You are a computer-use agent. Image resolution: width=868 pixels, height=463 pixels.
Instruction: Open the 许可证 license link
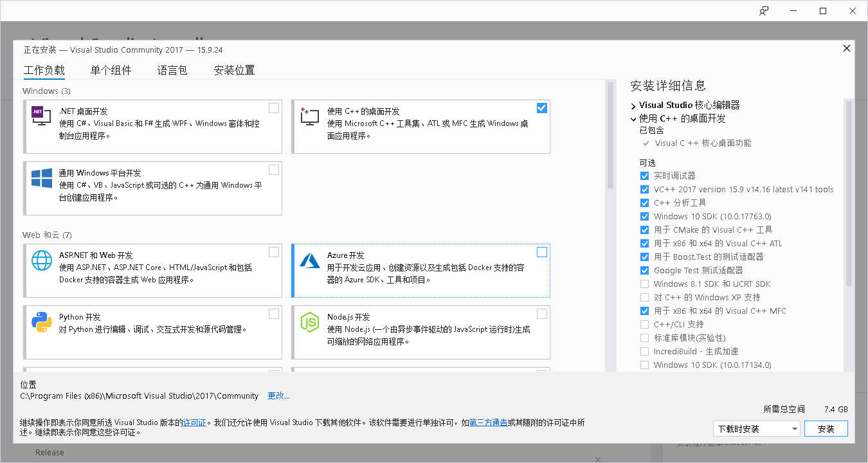195,422
